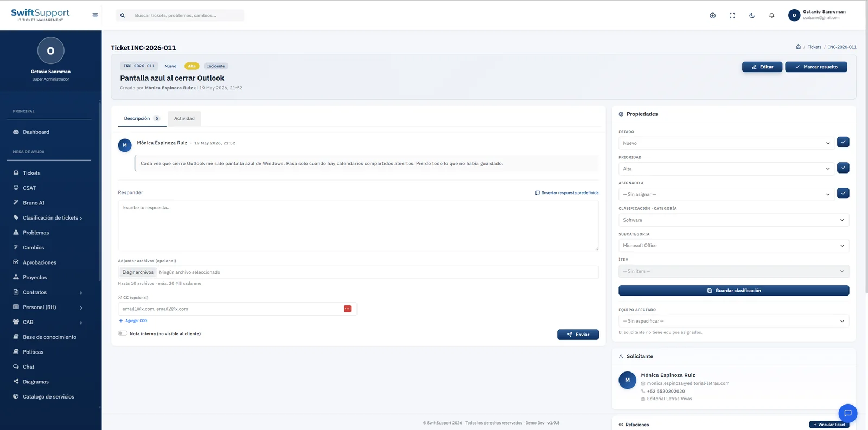Confirm Asignado a change with check button
Viewport: 868px width, 430px height.
(x=843, y=193)
